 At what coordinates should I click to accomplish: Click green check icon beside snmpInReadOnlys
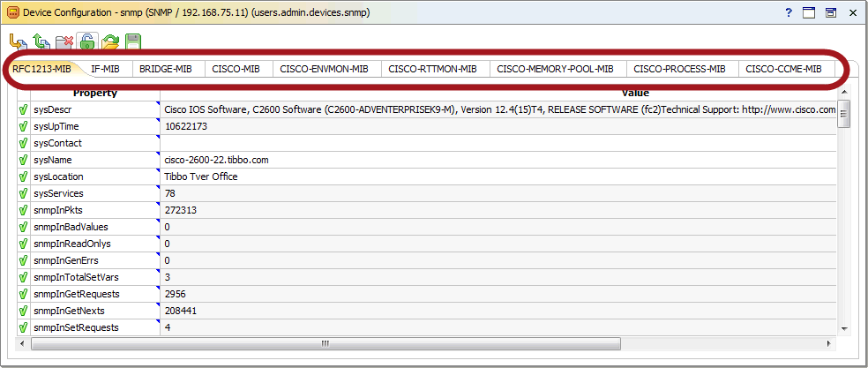23,244
